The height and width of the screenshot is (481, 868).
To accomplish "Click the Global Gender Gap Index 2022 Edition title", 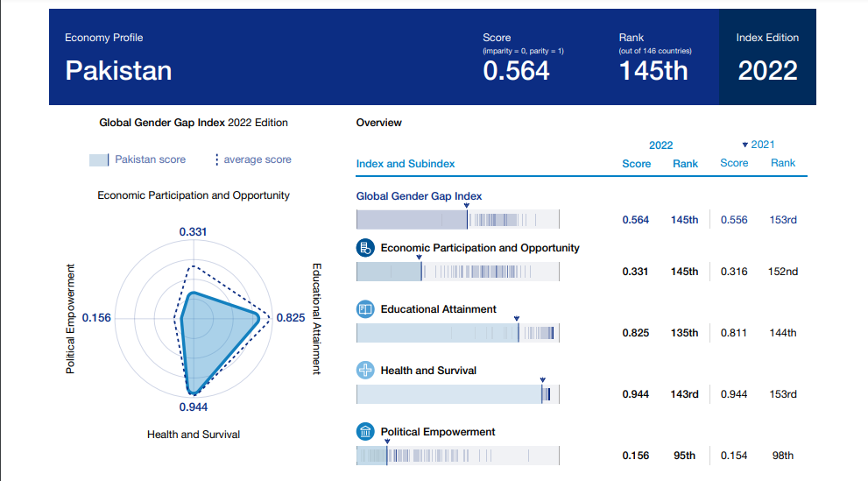I will pyautogui.click(x=194, y=123).
